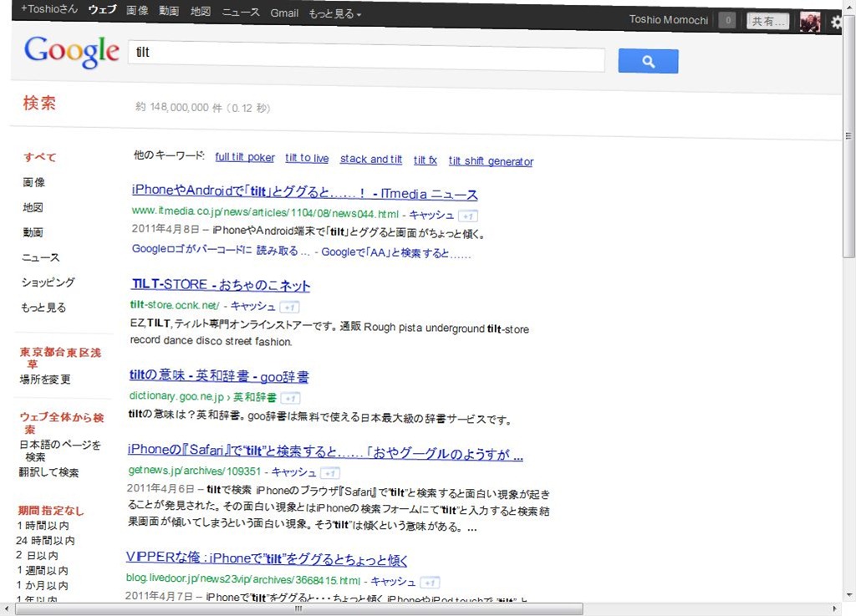Click the Google logo

(x=72, y=51)
